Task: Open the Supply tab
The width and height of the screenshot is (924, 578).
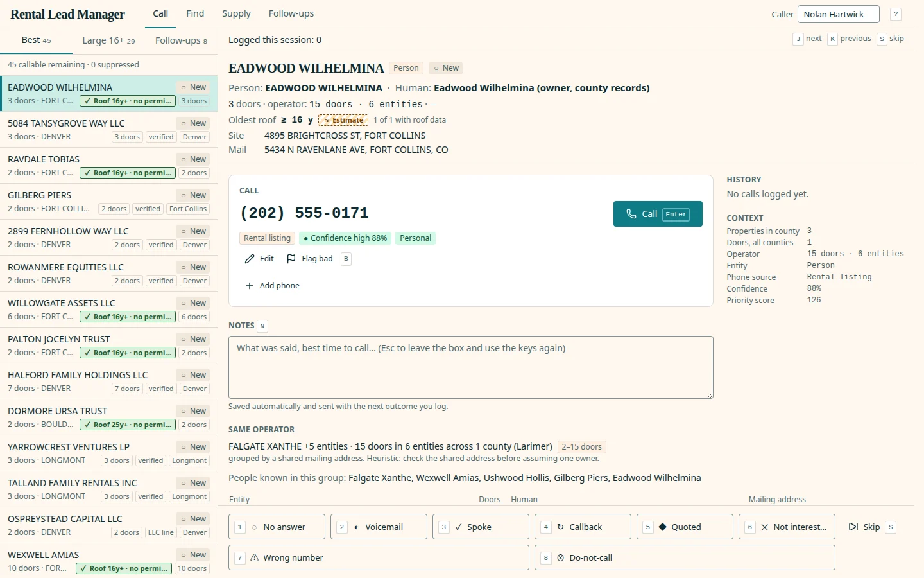Action: coord(236,13)
